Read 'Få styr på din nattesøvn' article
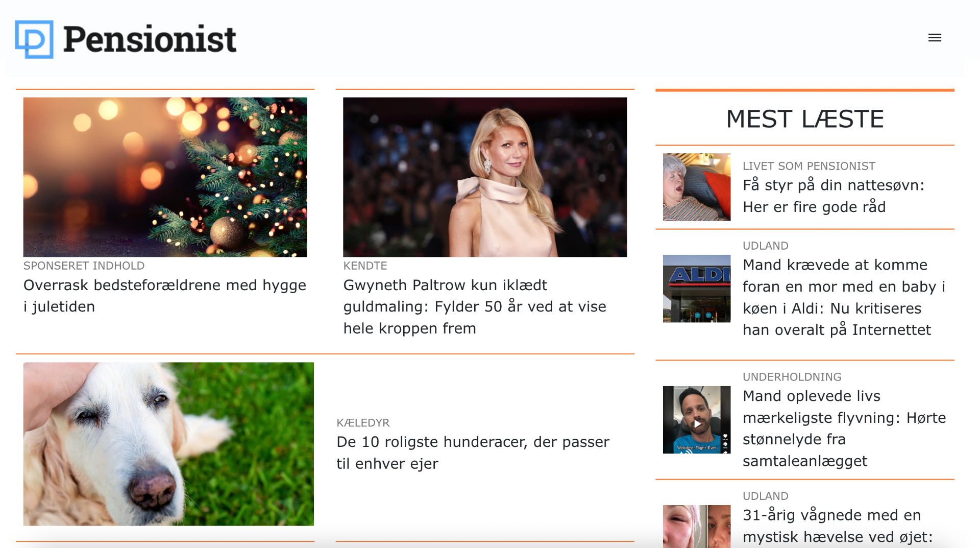Screen dimensions: 980x548 pos(834,196)
